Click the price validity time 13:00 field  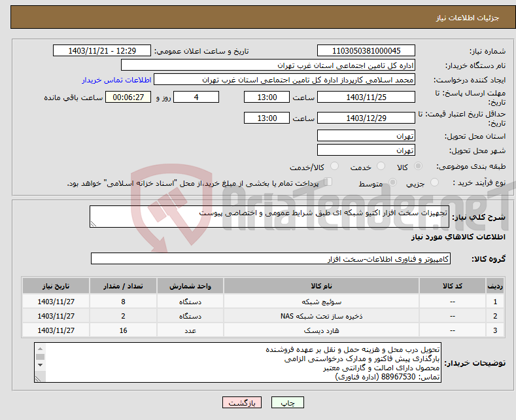[x=267, y=118]
